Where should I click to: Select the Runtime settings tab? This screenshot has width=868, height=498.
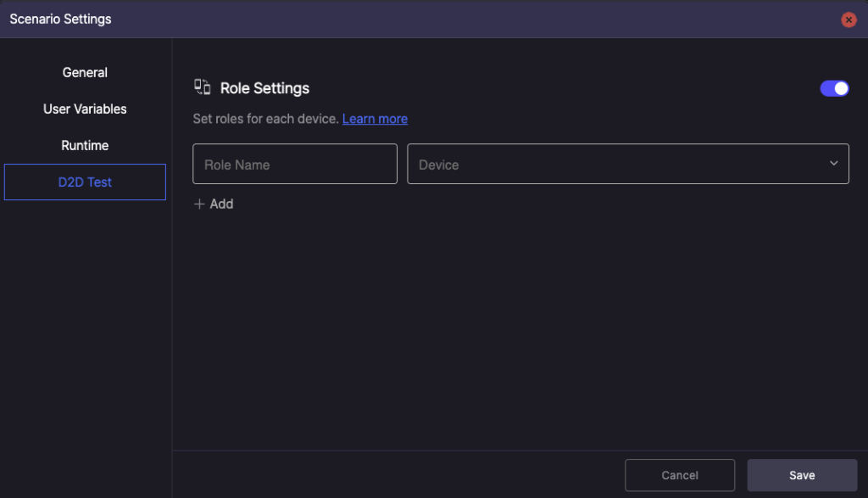(85, 146)
